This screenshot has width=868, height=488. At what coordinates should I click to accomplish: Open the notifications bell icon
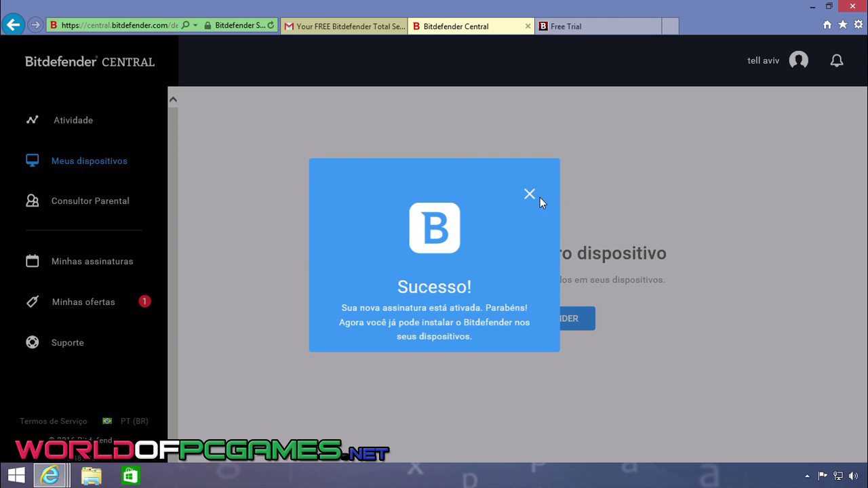click(x=837, y=60)
